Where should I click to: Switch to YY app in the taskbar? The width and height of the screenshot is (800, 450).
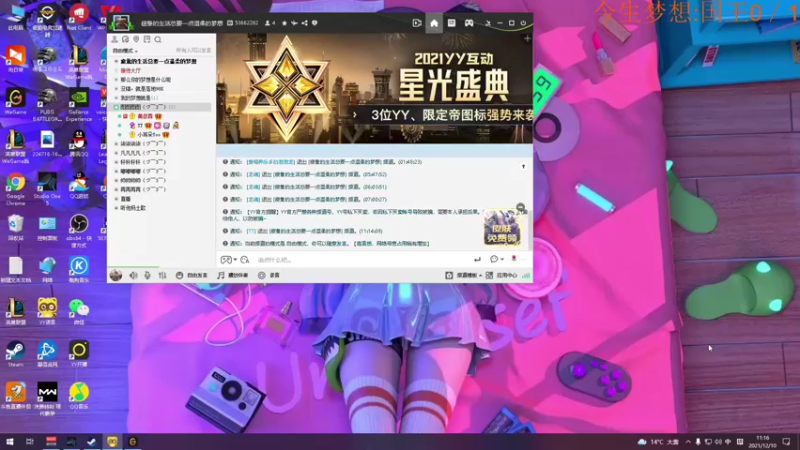112,442
